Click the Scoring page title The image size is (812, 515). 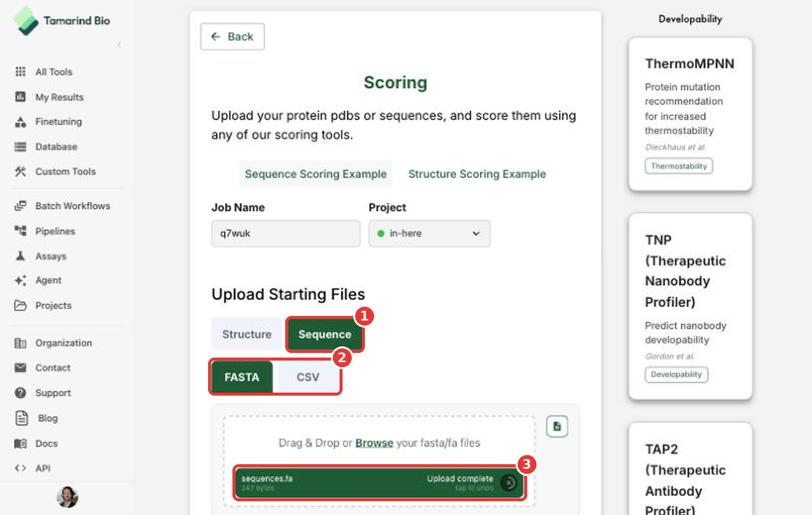395,82
